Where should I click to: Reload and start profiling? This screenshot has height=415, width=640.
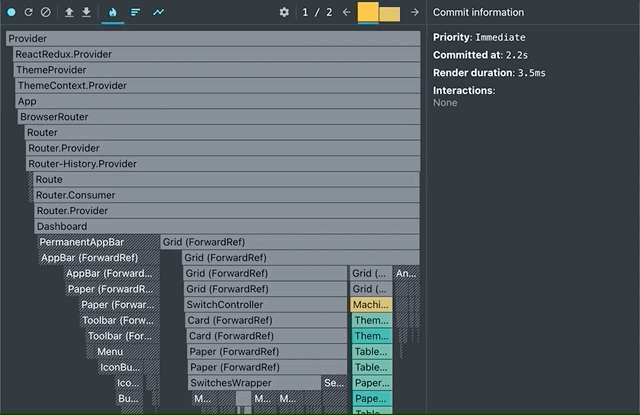tap(28, 12)
